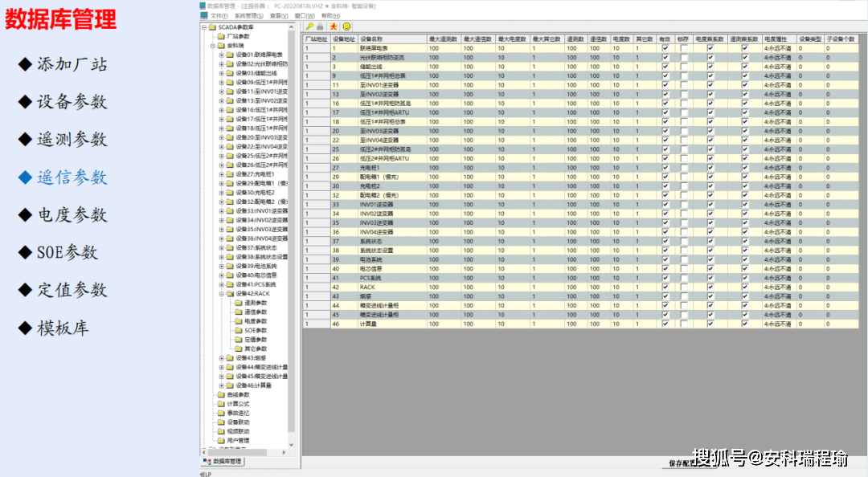Click the 设备联动 folder icon
The width and height of the screenshot is (868, 477).
tap(222, 422)
